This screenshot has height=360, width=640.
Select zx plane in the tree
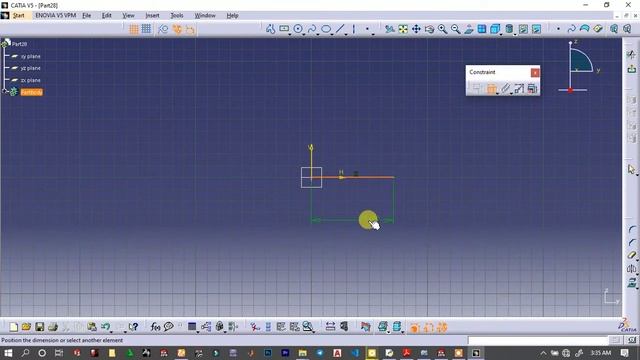click(31, 80)
